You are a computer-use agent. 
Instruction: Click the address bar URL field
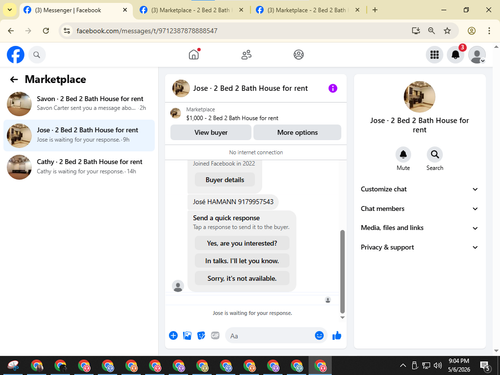coord(233,31)
